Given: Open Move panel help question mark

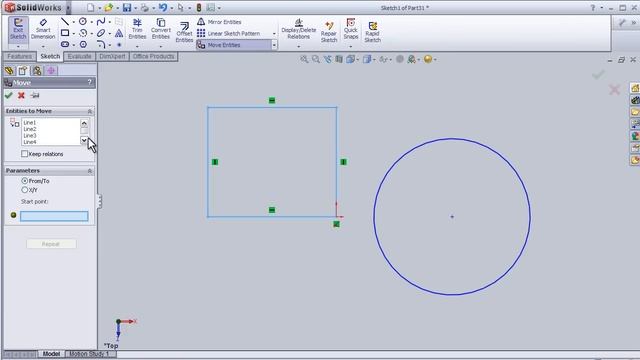Looking at the screenshot, I should 90,82.
